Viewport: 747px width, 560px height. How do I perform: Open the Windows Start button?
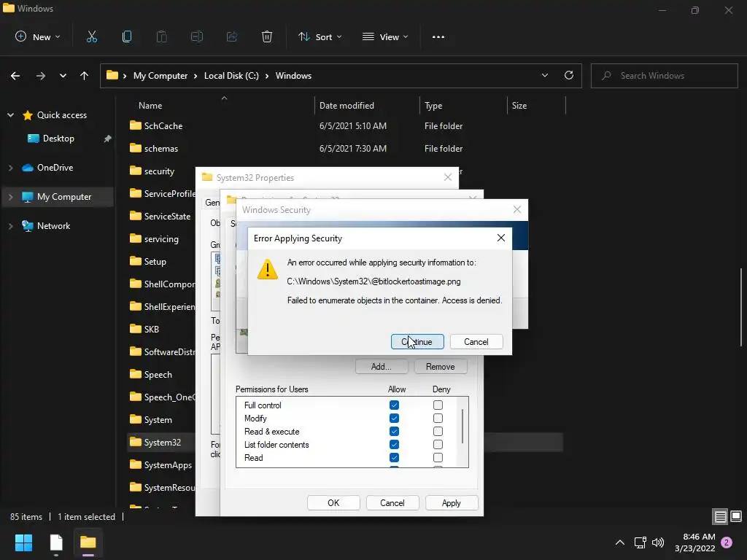point(23,542)
